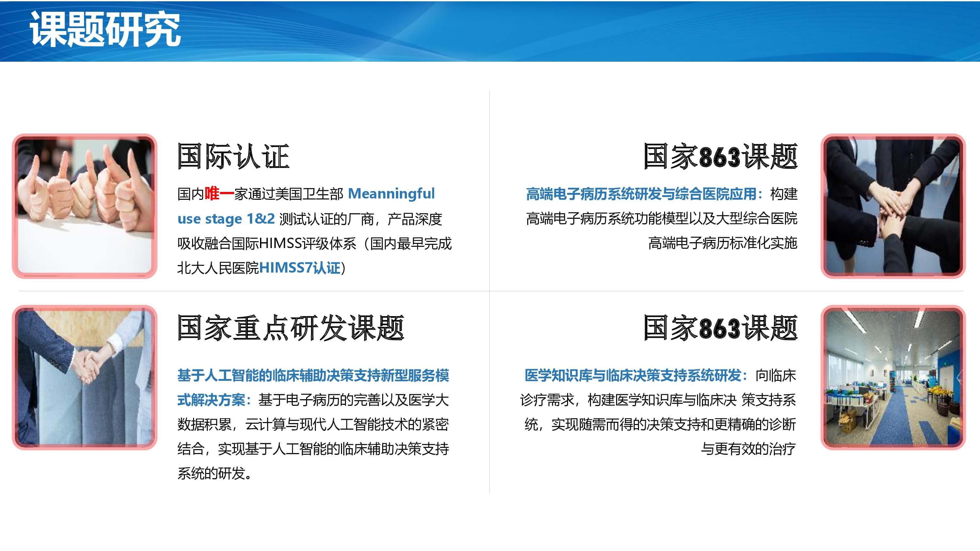Click the open office interior photo
The image size is (980, 551).
point(893,377)
